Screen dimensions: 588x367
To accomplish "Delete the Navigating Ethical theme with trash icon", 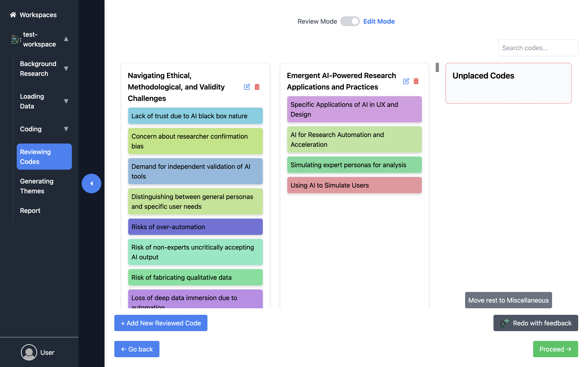I will pyautogui.click(x=257, y=87).
